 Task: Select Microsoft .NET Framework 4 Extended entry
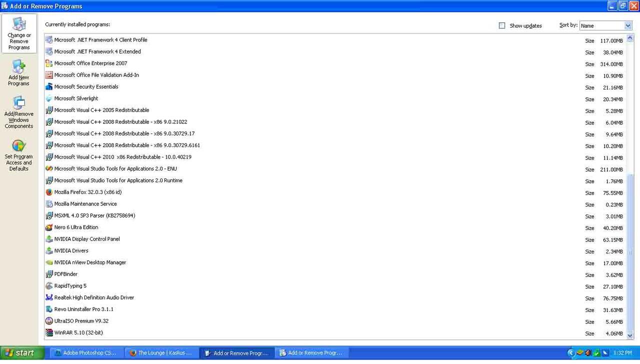(97, 51)
